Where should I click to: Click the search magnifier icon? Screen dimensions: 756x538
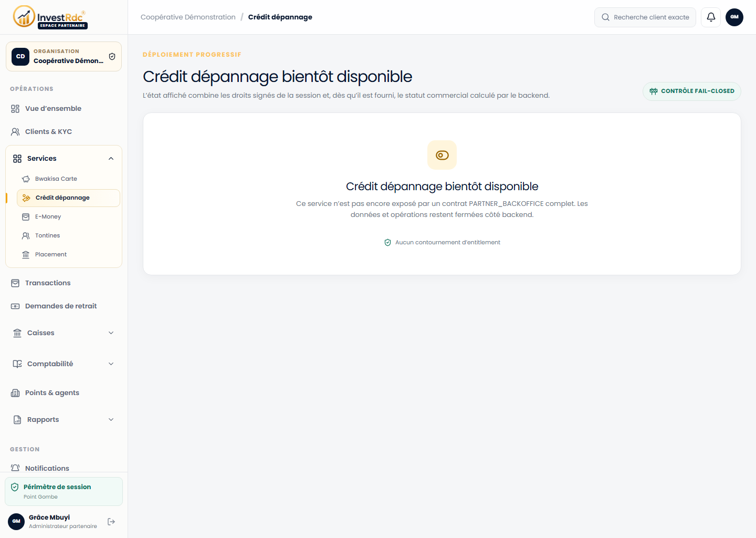605,17
